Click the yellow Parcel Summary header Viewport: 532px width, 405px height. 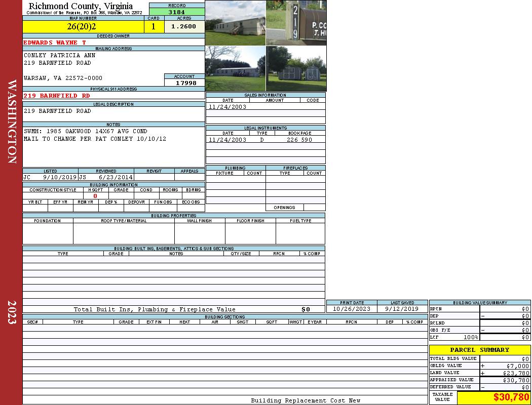pyautogui.click(x=479, y=350)
